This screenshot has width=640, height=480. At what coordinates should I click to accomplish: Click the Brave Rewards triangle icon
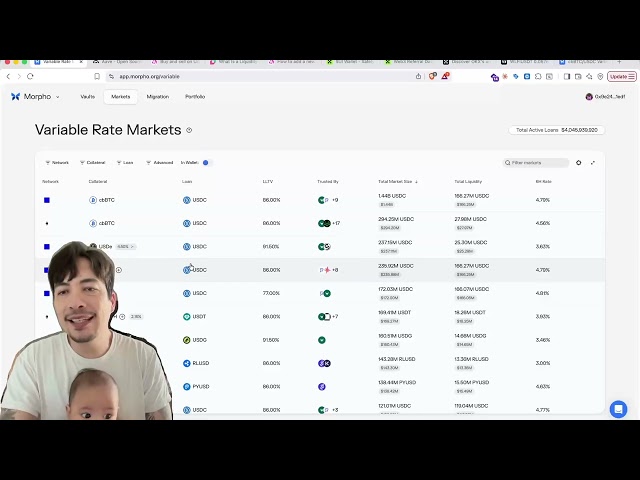445,76
